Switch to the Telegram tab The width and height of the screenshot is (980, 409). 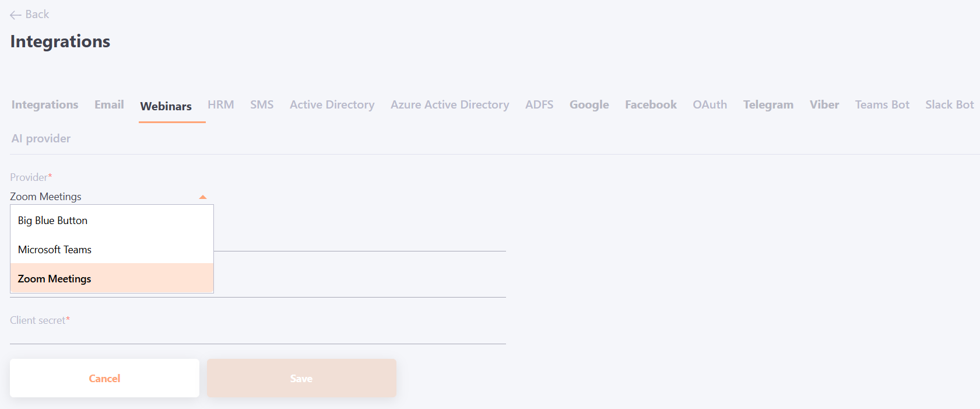pyautogui.click(x=768, y=105)
